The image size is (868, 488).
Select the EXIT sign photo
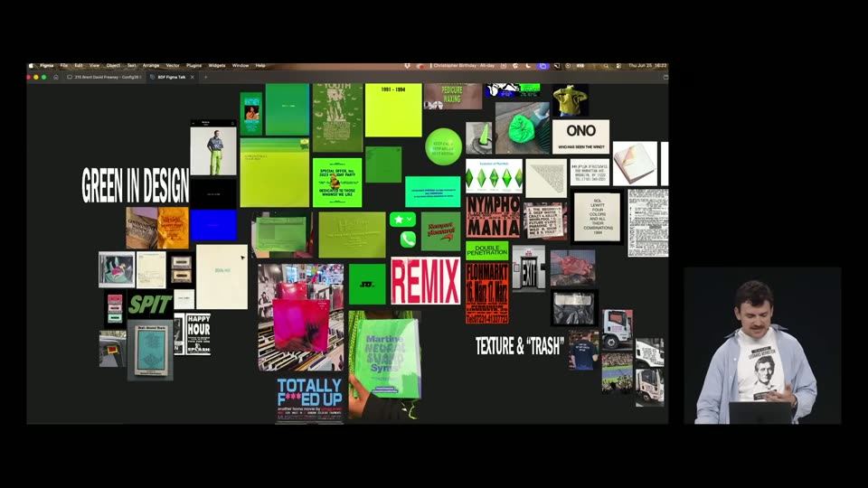pos(528,269)
